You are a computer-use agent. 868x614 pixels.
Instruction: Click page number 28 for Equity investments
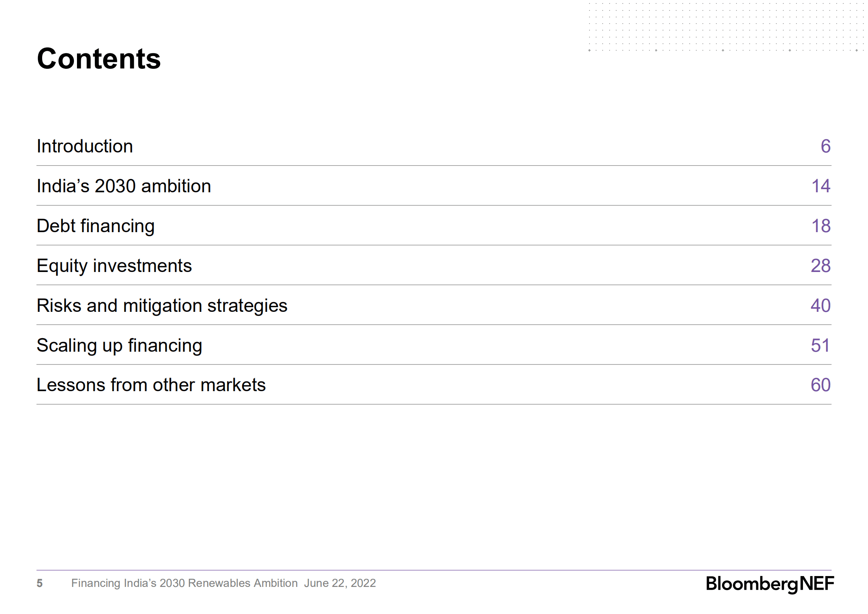(820, 266)
